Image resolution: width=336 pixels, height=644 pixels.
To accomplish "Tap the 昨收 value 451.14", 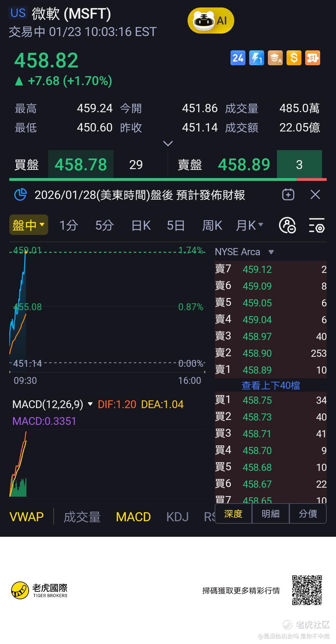I will click(x=200, y=127).
